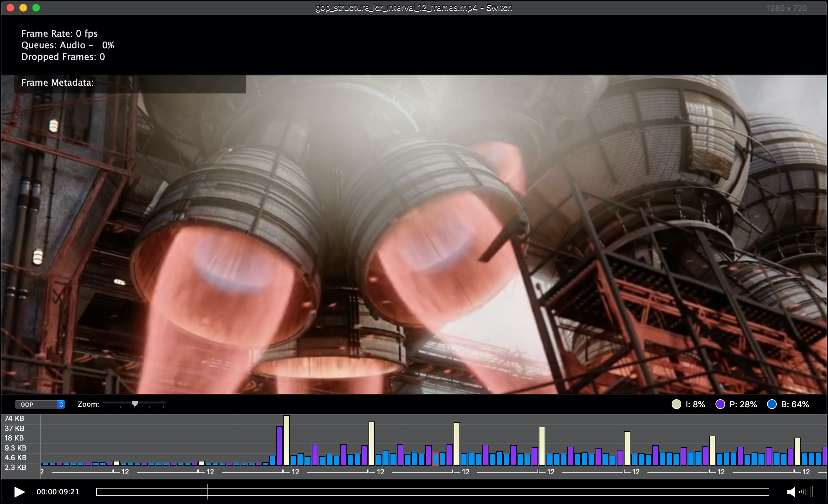Click the 18 KB axis label
This screenshot has height=504, width=828.
(14, 438)
